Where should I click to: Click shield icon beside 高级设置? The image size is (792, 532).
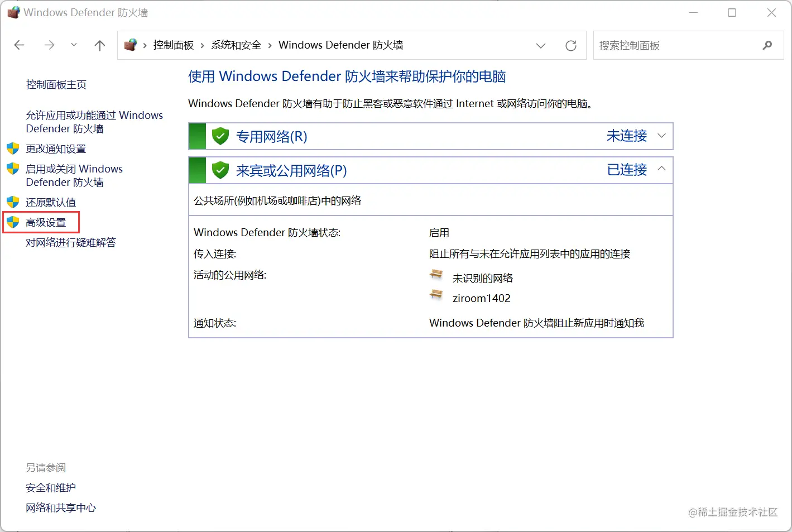point(13,222)
